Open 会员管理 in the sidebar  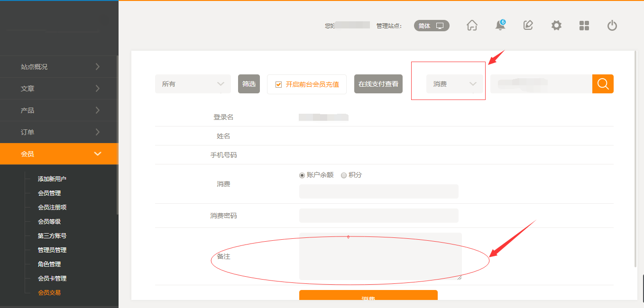49,193
